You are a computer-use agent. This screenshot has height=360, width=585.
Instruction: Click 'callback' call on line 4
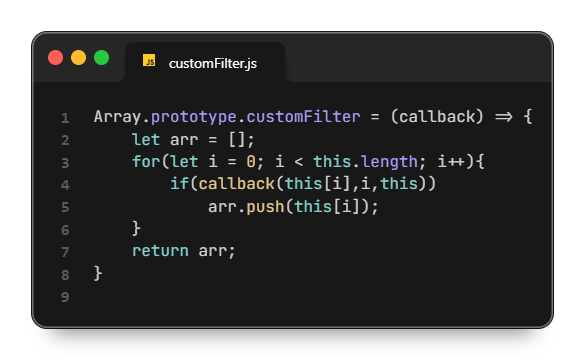pyautogui.click(x=237, y=184)
